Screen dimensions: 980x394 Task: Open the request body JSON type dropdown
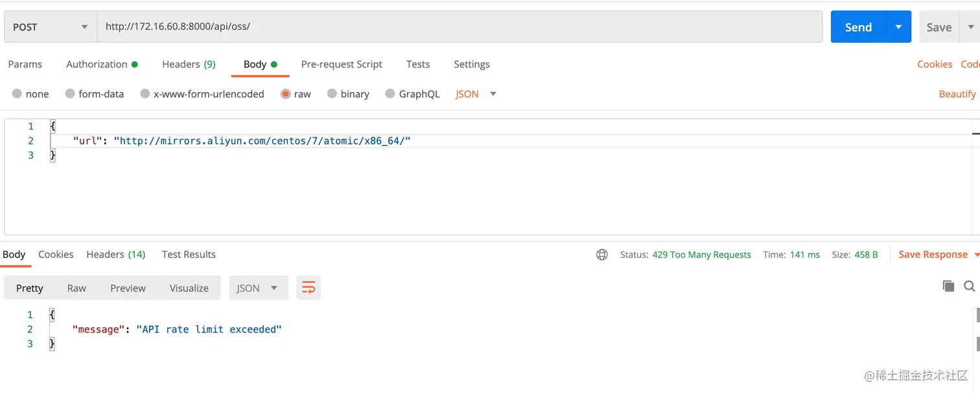[476, 94]
